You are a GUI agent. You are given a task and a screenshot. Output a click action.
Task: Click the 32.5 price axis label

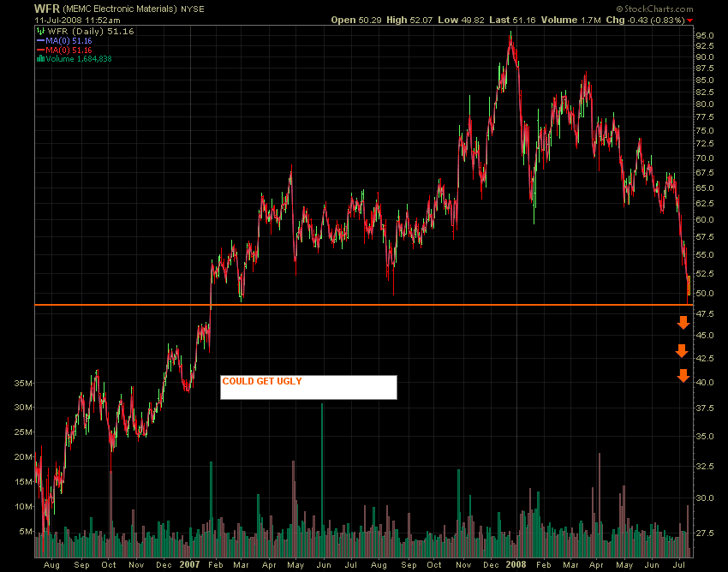click(x=704, y=466)
